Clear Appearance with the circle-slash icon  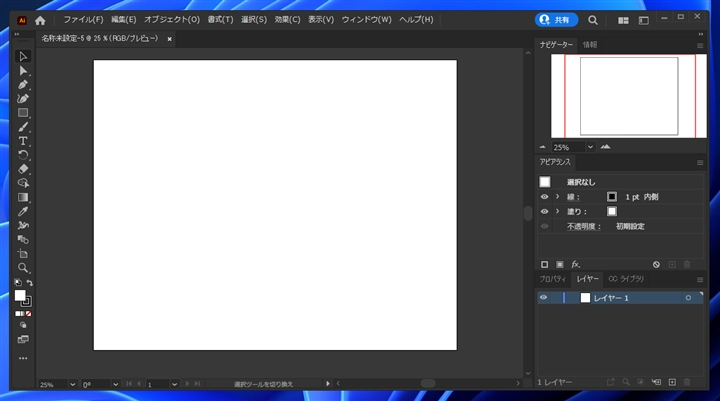[x=657, y=265]
